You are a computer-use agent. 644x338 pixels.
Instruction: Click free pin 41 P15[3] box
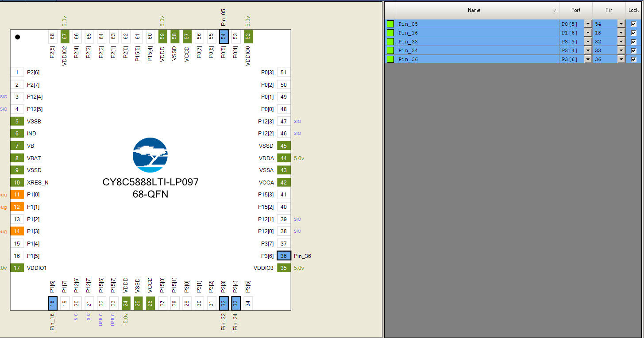tap(284, 195)
